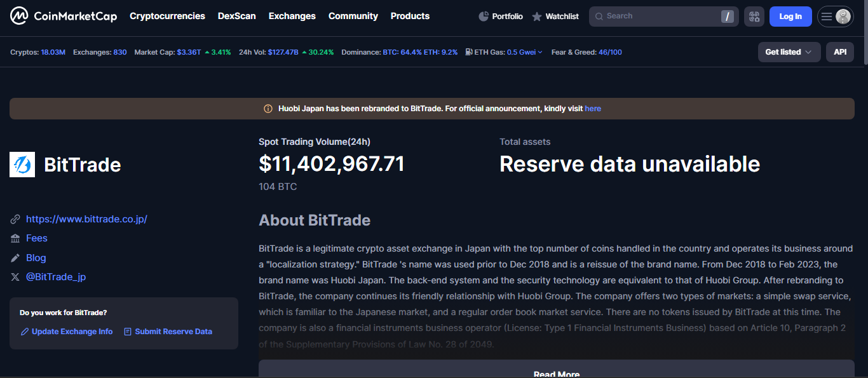Image resolution: width=868 pixels, height=378 pixels.
Task: Click the 104 BTC volume text
Action: [x=278, y=187]
